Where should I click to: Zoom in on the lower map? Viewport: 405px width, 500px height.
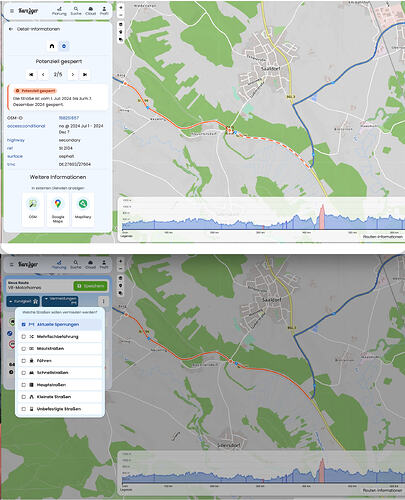click(121, 261)
